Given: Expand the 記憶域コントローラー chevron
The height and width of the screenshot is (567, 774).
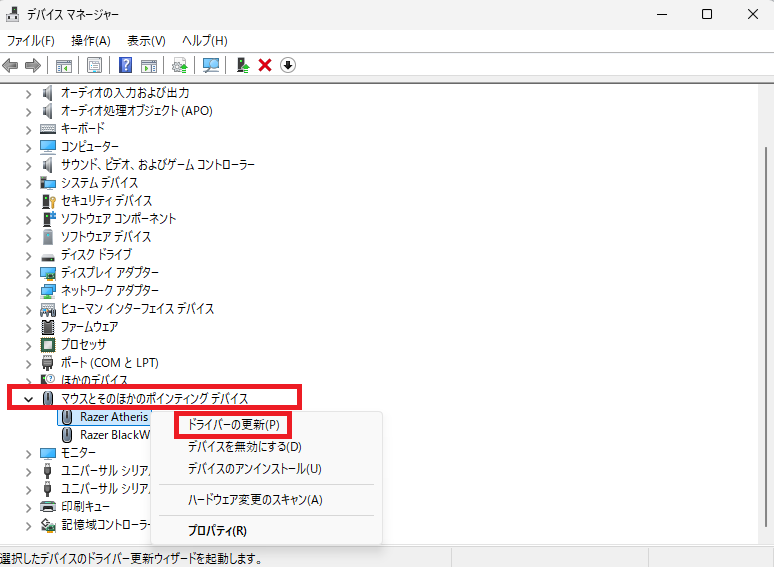Looking at the screenshot, I should (x=29, y=526).
